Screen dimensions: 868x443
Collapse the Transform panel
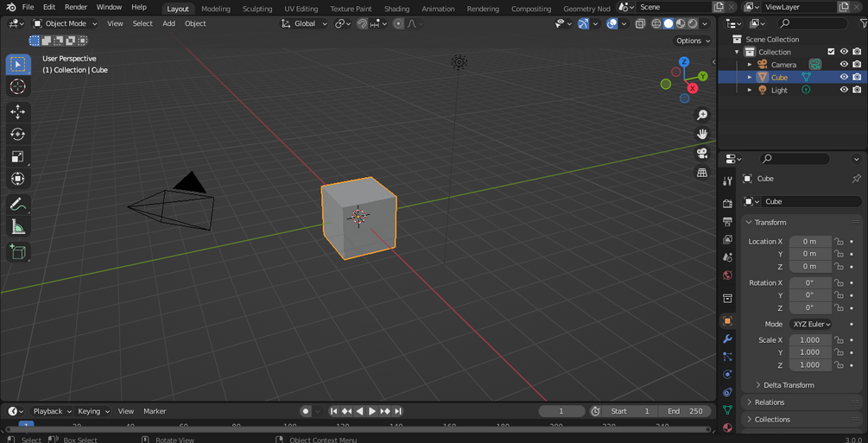click(x=770, y=222)
